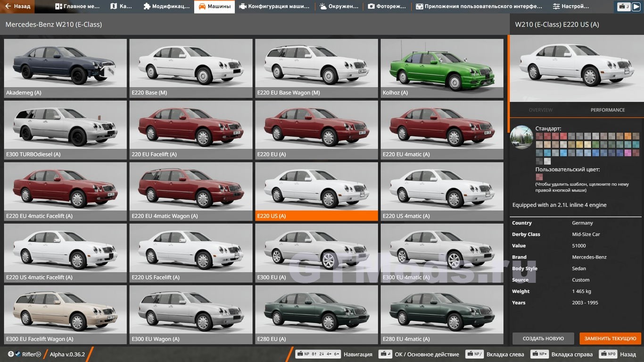The width and height of the screenshot is (644, 362).
Task: Select the red E220 EU (A) thumbnail
Action: click(x=316, y=130)
